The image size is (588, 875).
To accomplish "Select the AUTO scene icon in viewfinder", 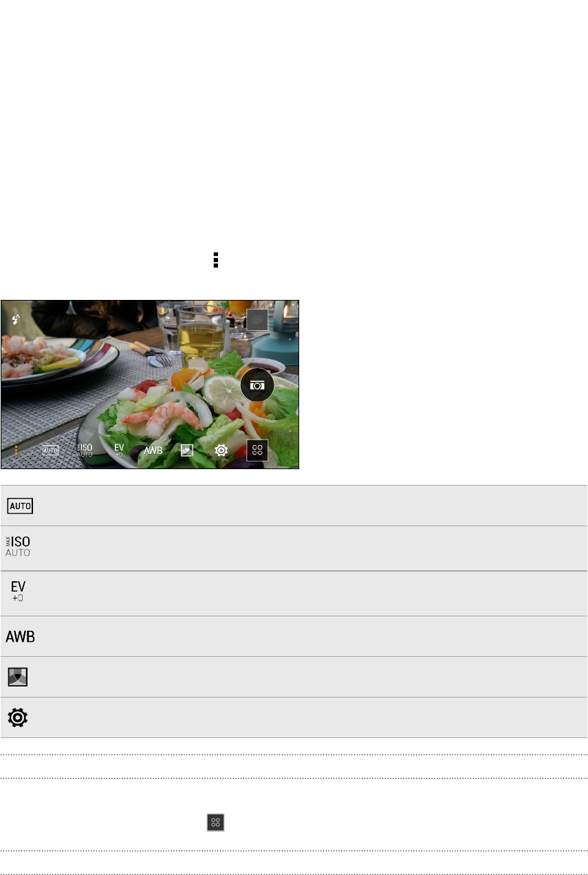I will 51,451.
